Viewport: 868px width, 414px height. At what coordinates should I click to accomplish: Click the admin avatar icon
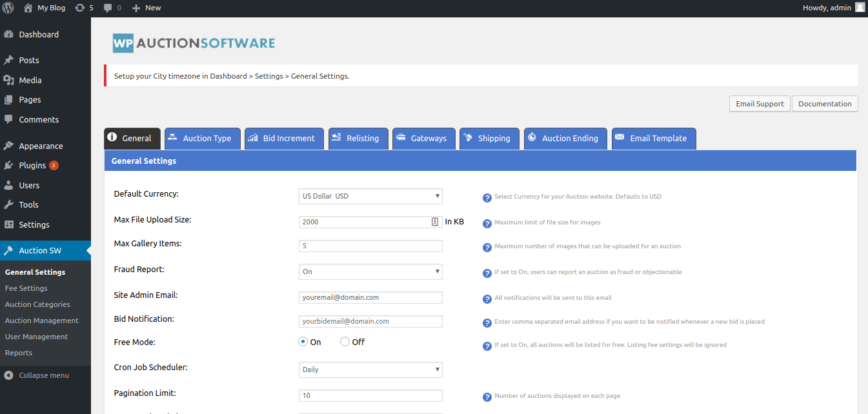click(x=860, y=8)
